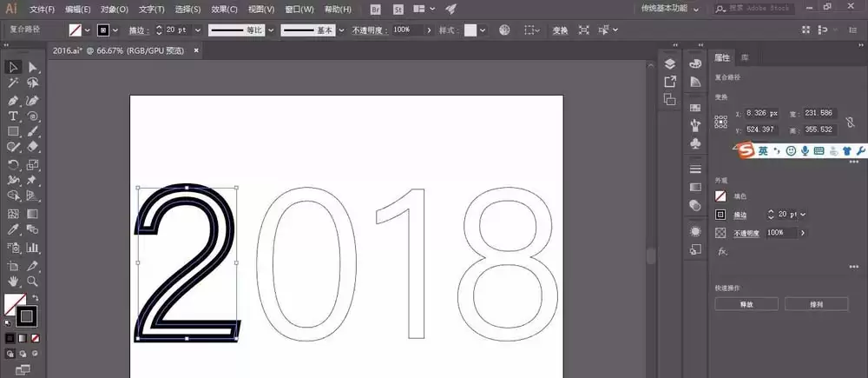The width and height of the screenshot is (868, 378).
Task: Click the 填色 fill swatch in properties
Action: click(720, 196)
